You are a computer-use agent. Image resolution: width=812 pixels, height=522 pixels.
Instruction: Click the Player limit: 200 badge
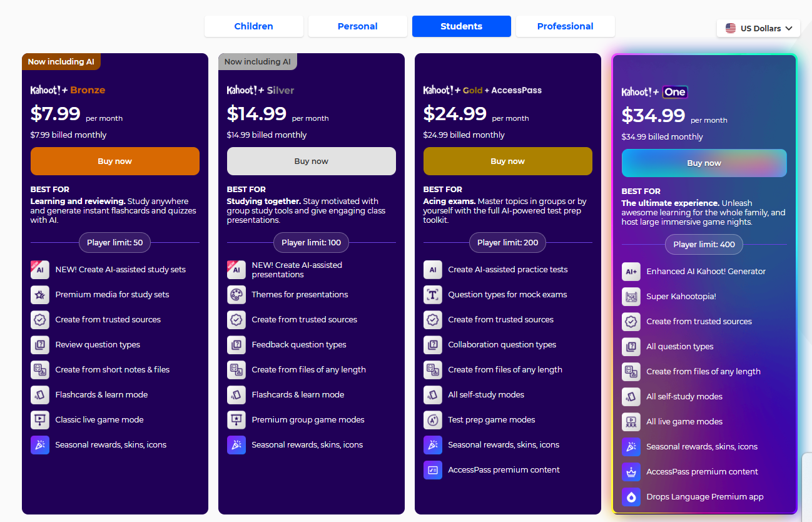click(x=508, y=243)
